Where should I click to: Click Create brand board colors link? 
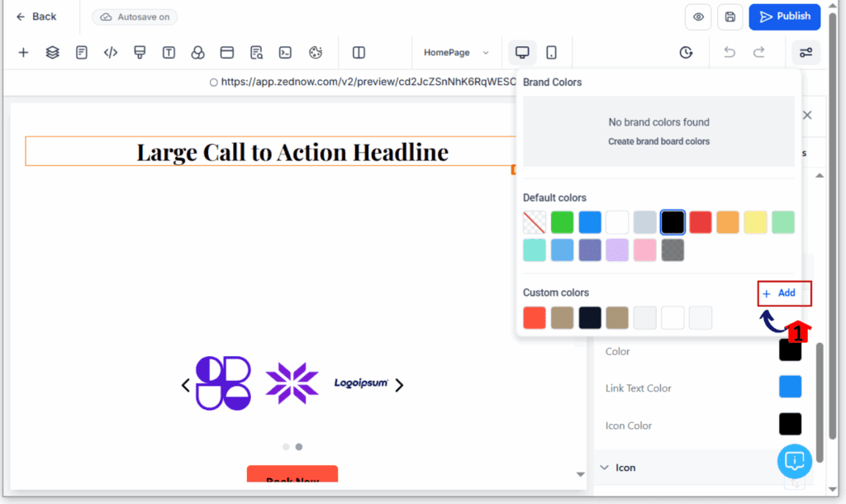tap(658, 141)
